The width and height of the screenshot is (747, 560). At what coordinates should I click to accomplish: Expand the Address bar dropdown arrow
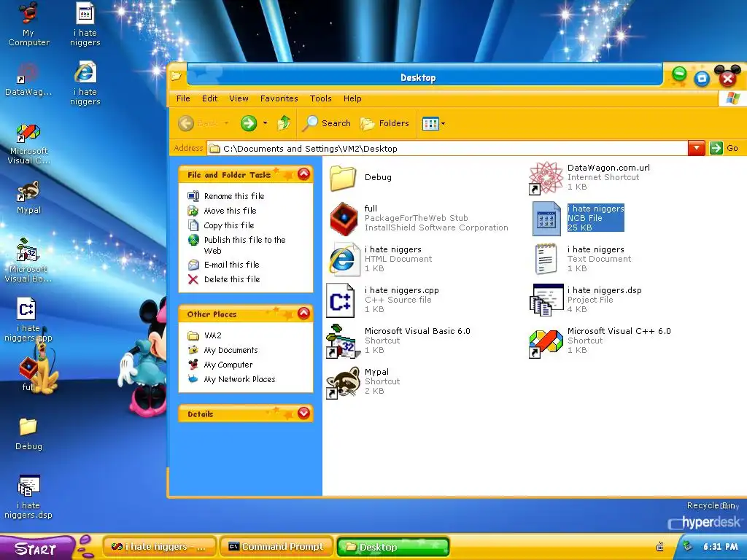[x=697, y=148]
